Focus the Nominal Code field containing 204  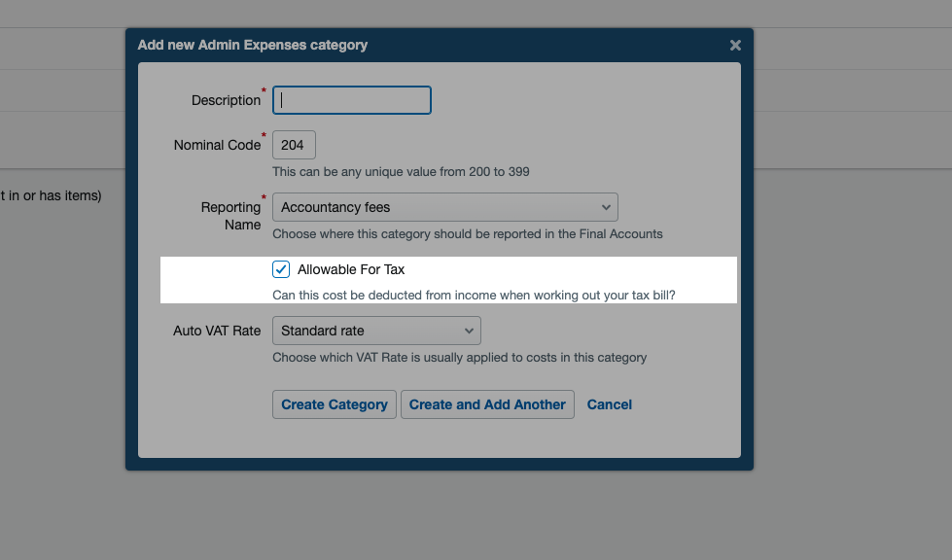294,145
